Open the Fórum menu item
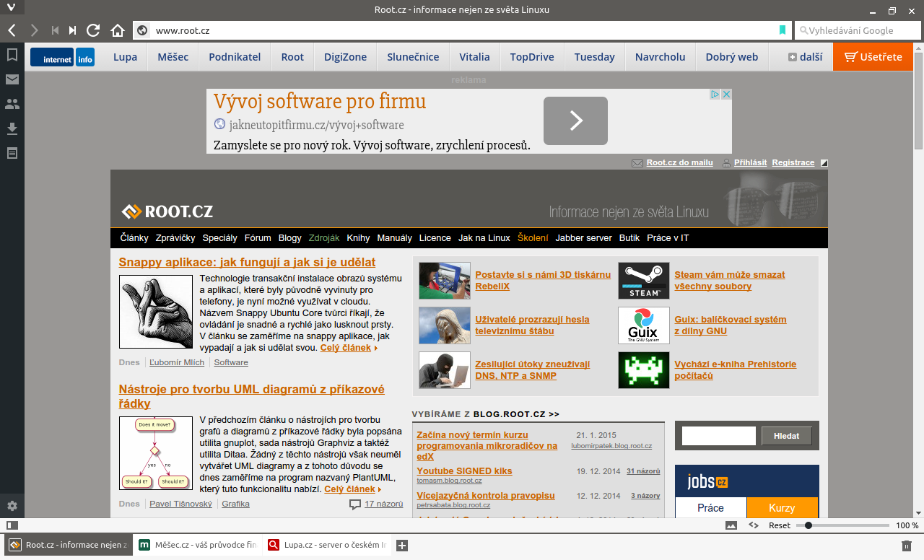The height and width of the screenshot is (560, 924). [x=258, y=238]
